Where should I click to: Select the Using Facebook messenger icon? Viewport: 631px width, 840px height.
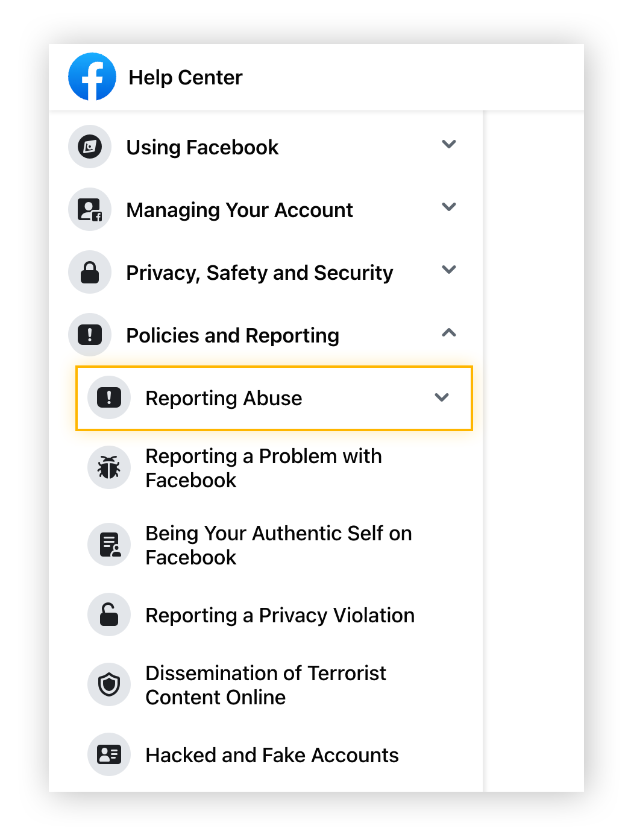(x=89, y=147)
